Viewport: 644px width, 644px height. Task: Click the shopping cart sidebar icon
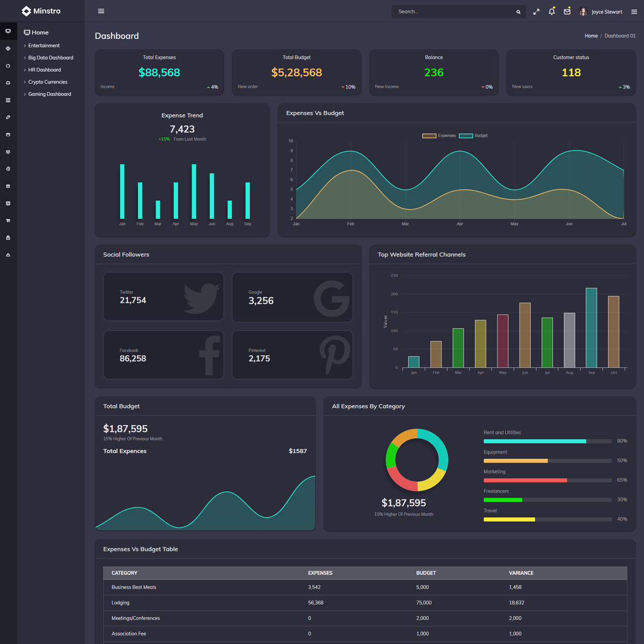pyautogui.click(x=8, y=221)
